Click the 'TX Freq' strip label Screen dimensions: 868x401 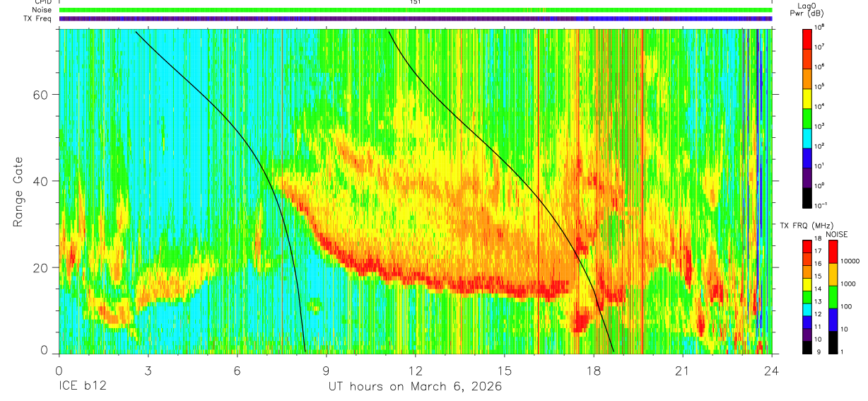click(x=38, y=18)
